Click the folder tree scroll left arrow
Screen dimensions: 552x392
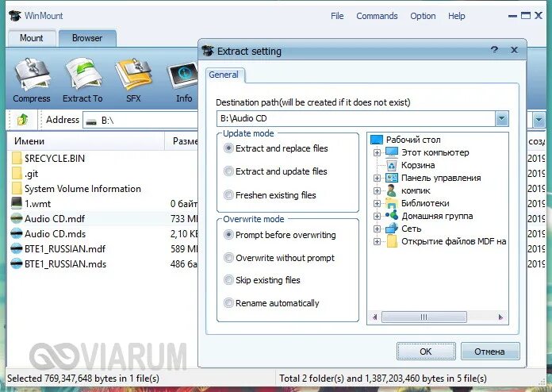[x=374, y=317]
